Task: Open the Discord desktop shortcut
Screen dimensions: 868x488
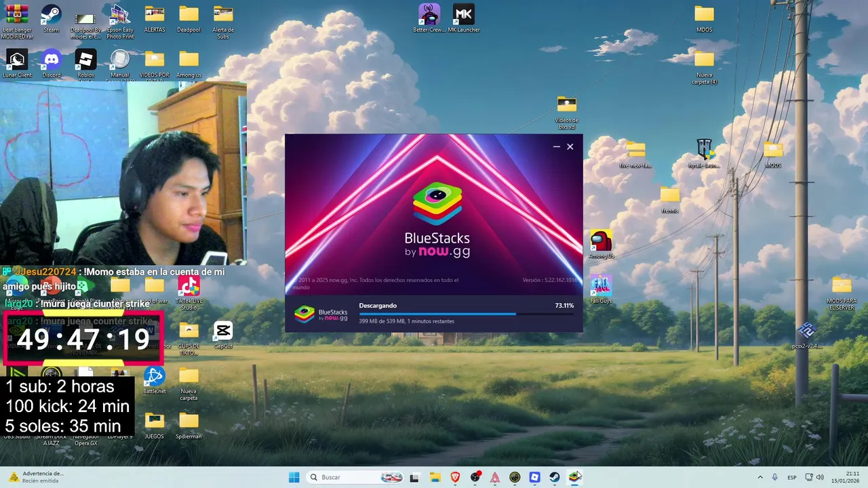Action: (52, 64)
